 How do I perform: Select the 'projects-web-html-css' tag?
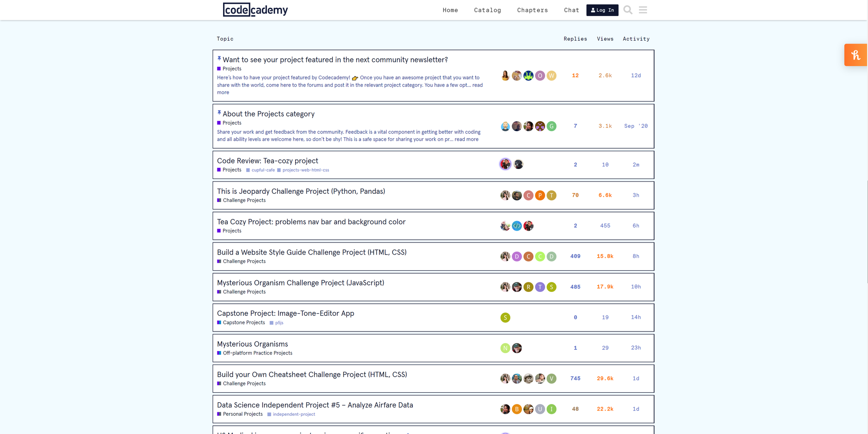303,170
